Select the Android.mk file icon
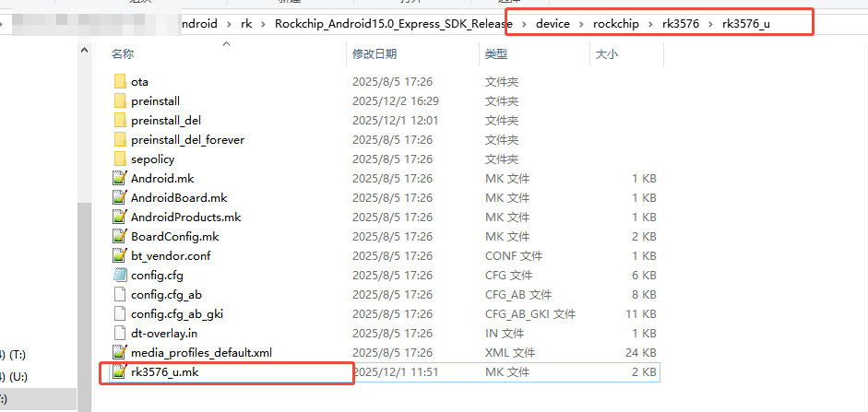This screenshot has height=412, width=868. tap(120, 179)
